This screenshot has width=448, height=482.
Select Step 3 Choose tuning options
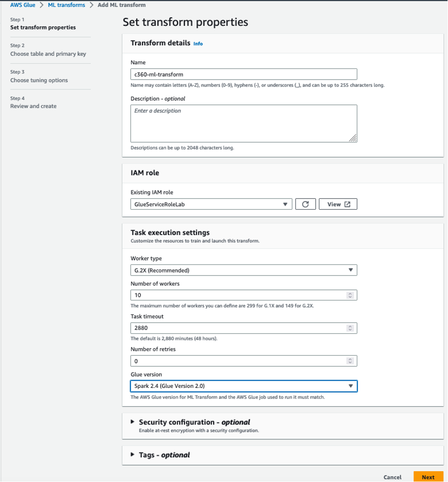point(39,80)
